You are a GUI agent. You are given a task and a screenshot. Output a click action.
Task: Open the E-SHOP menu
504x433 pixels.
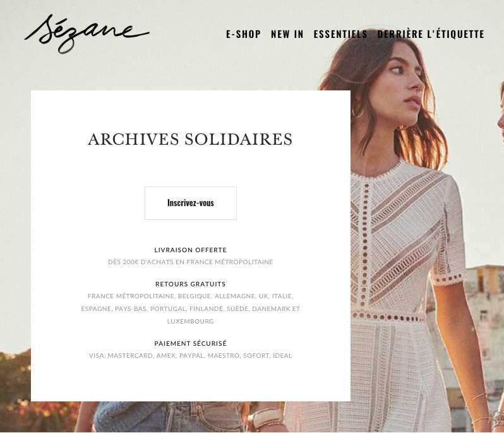point(243,34)
